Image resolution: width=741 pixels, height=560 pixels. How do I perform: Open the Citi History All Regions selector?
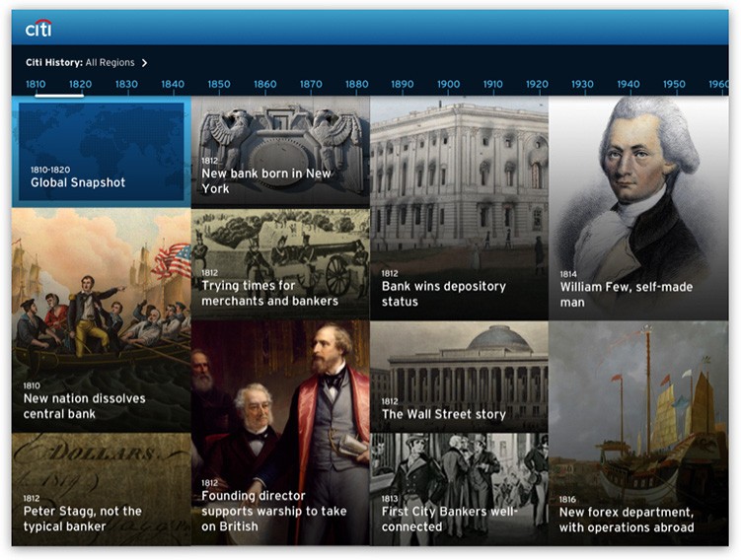[x=87, y=63]
